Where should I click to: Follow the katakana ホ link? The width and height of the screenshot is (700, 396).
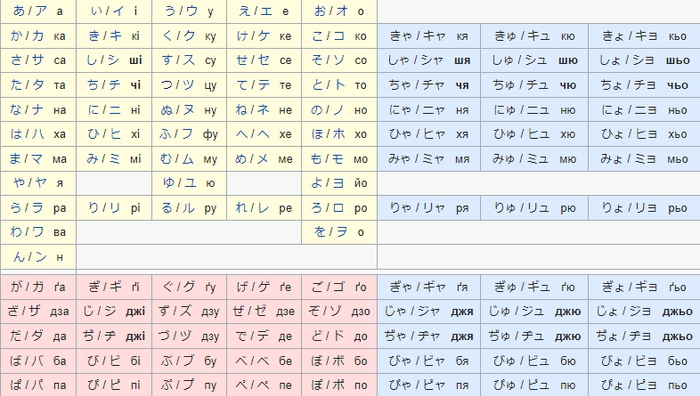339,133
